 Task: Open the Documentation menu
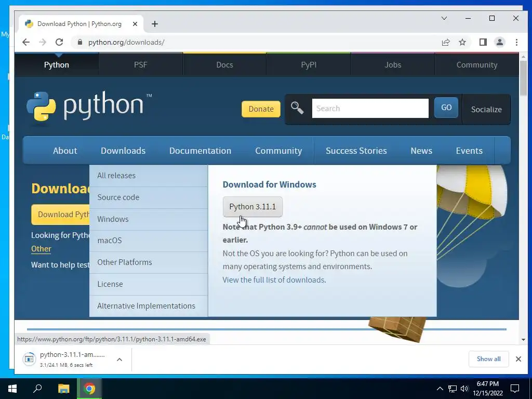coord(200,151)
